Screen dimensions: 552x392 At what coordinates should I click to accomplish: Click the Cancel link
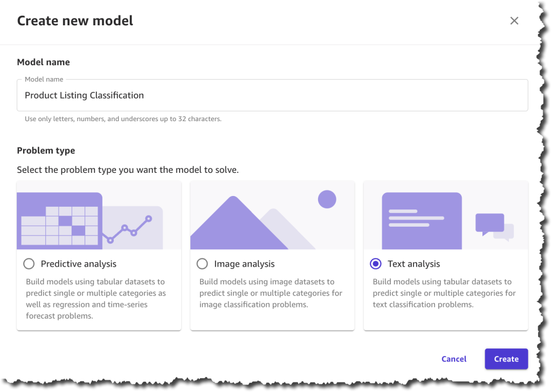tap(454, 359)
